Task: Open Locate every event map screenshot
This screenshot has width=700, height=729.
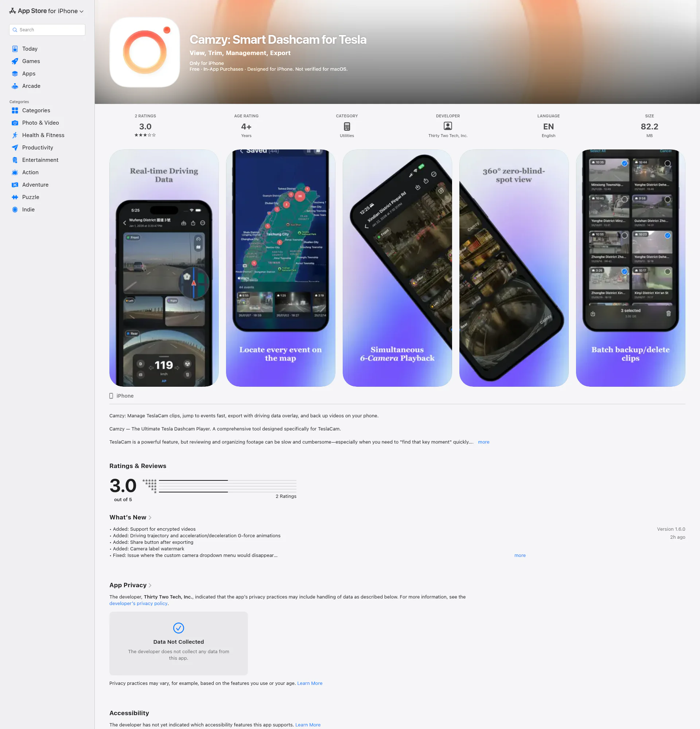Action: (x=280, y=268)
